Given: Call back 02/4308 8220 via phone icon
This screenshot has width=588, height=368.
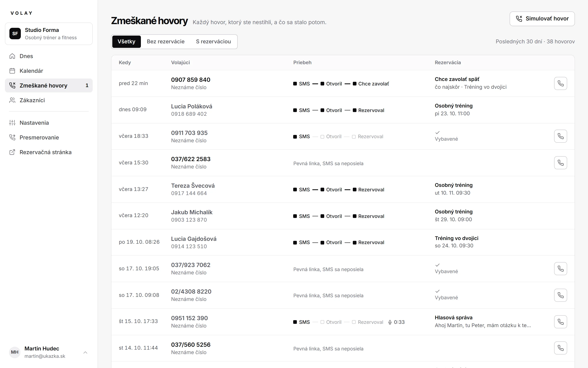Looking at the screenshot, I should [560, 295].
